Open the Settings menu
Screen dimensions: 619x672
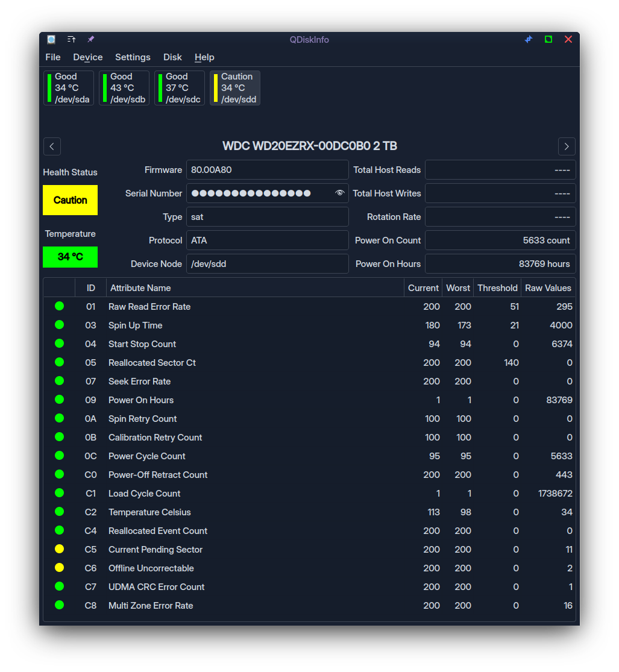coord(133,57)
